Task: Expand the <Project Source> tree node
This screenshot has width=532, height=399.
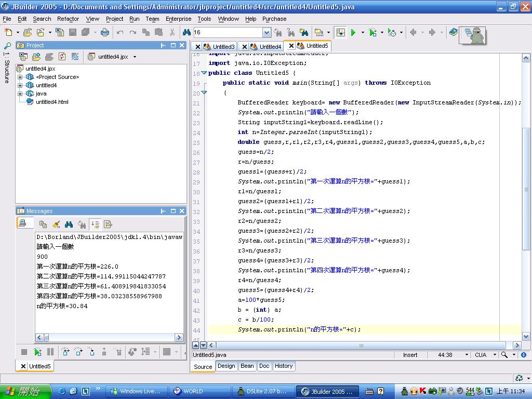Action: (x=20, y=77)
